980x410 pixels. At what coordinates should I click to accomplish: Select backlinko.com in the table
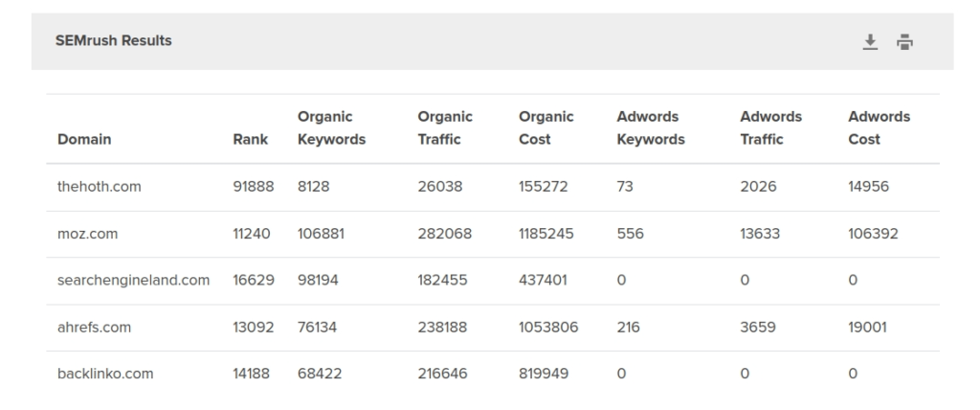pos(105,374)
